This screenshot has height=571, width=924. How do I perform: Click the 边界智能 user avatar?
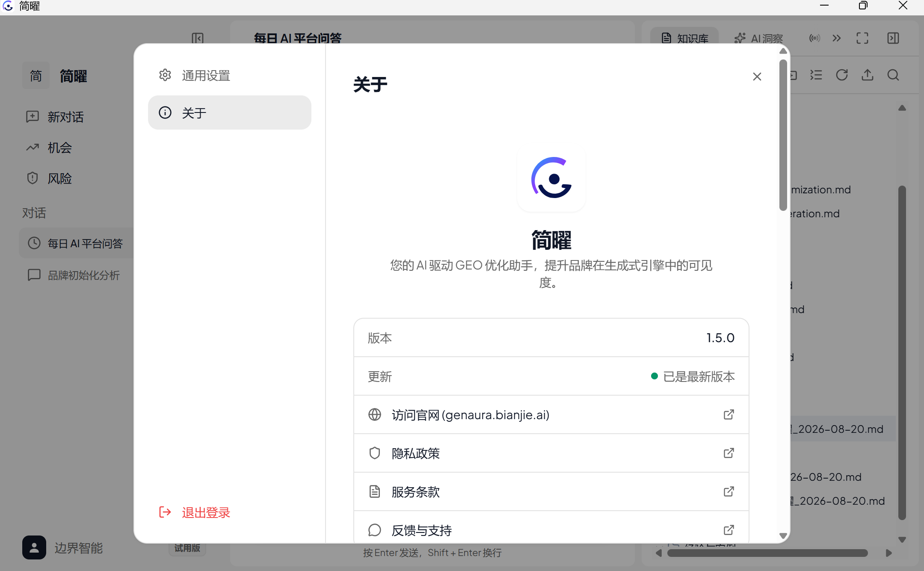point(34,547)
